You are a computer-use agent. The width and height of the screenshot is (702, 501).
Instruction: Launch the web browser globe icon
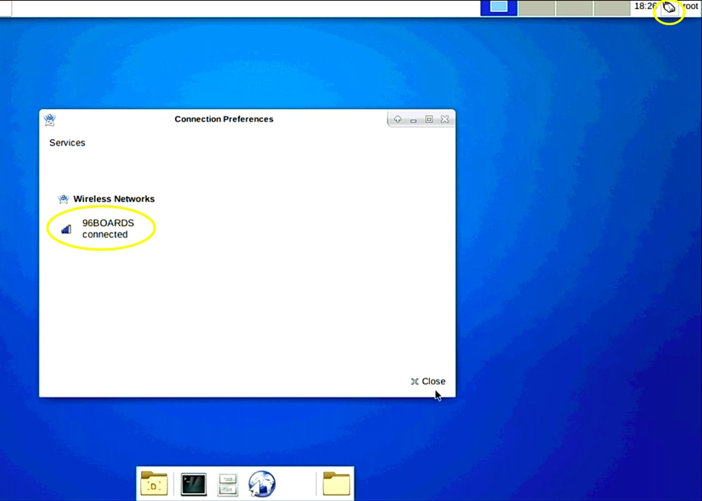(262, 484)
